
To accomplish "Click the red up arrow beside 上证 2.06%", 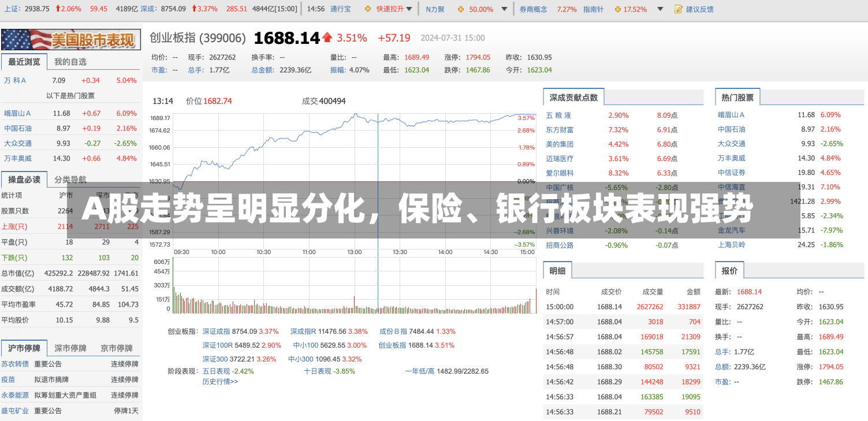I will pyautogui.click(x=57, y=9).
